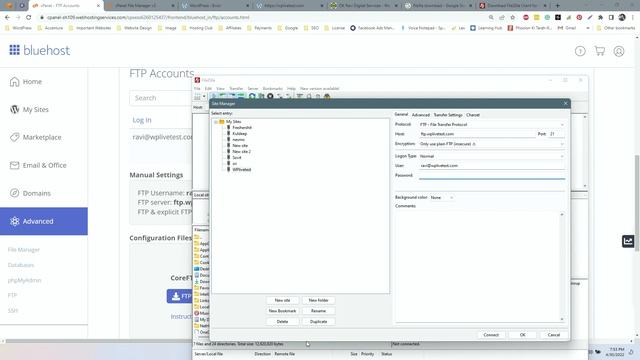This screenshot has height=360, width=640.
Task: Click the Host input field
Action: click(x=477, y=134)
